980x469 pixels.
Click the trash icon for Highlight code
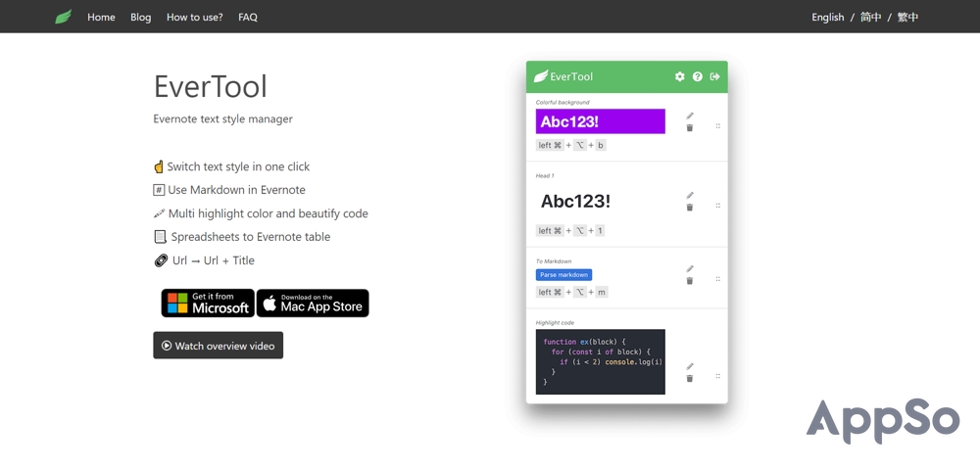[690, 379]
